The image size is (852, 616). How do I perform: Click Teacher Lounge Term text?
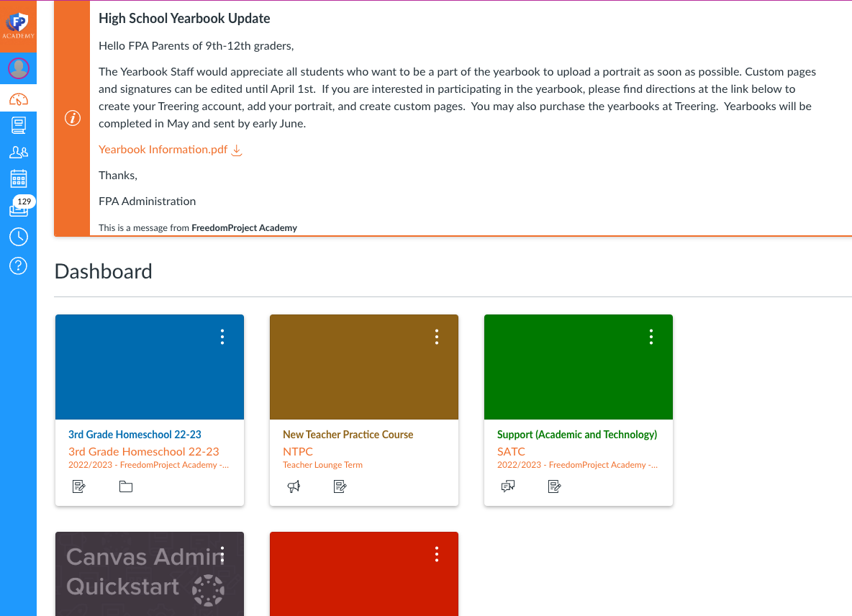pos(323,465)
